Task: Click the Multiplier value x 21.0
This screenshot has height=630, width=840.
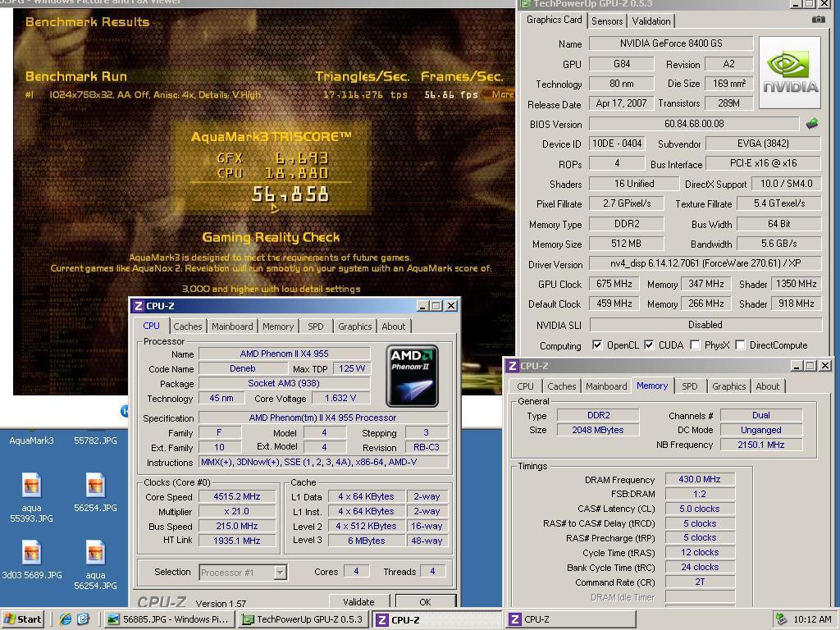Action: point(237,512)
